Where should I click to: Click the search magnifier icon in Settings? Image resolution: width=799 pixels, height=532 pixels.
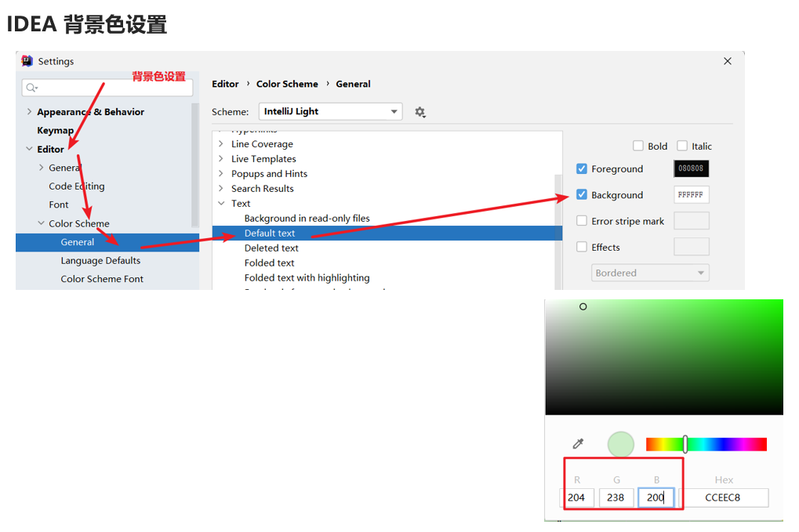point(31,88)
